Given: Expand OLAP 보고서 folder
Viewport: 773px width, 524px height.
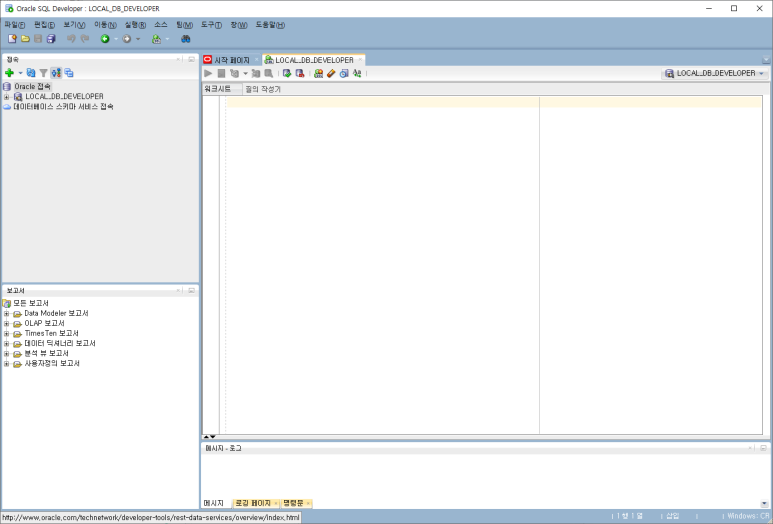Looking at the screenshot, I should (x=6, y=324).
